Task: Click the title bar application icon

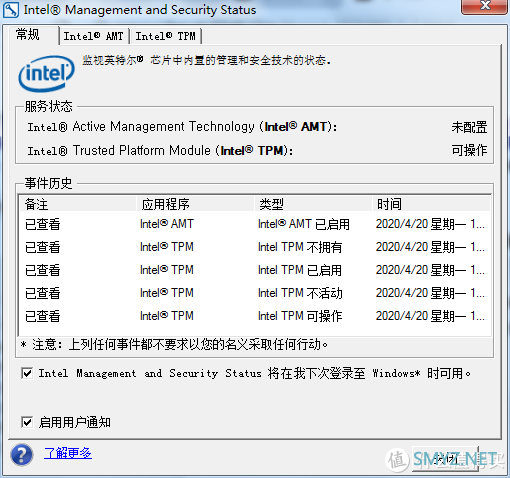Action: (11, 10)
